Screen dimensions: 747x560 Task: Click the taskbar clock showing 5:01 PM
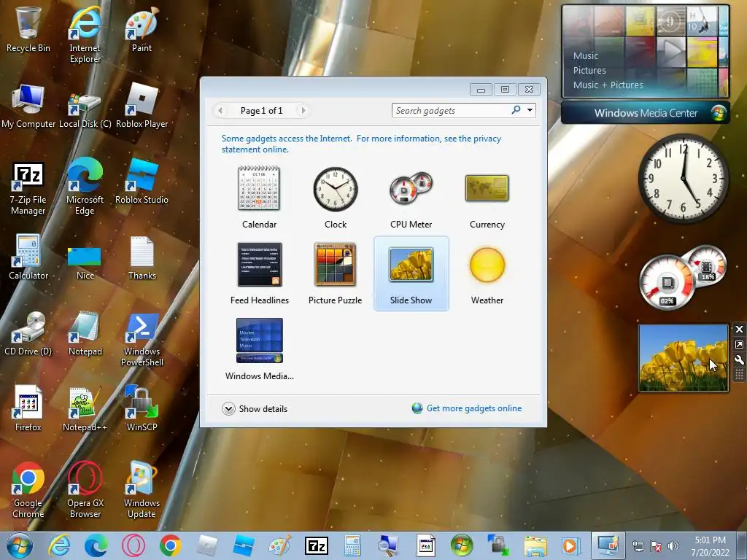pyautogui.click(x=710, y=546)
